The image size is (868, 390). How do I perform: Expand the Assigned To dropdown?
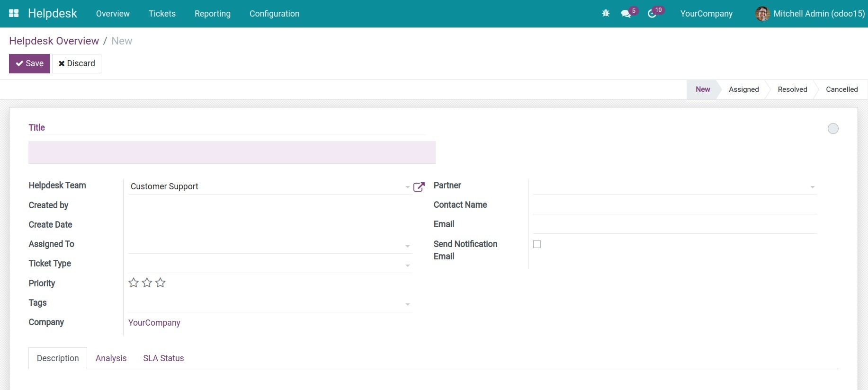407,246
